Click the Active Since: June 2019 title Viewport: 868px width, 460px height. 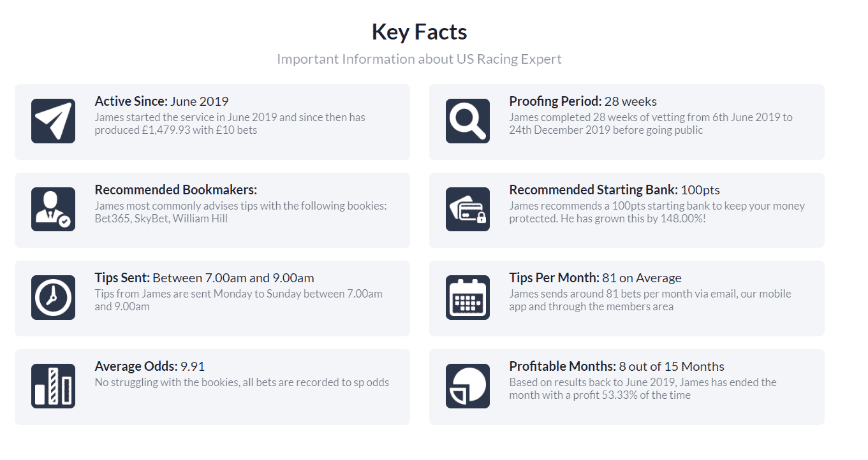(161, 101)
